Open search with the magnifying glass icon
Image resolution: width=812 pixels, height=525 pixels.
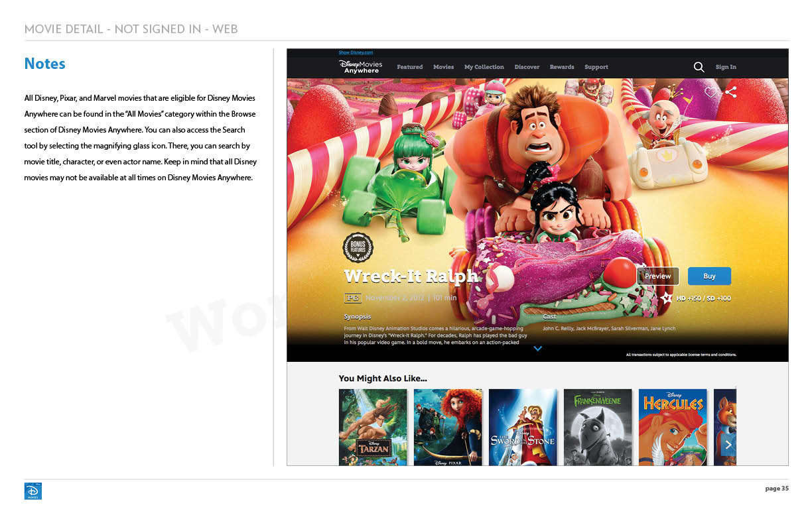699,67
